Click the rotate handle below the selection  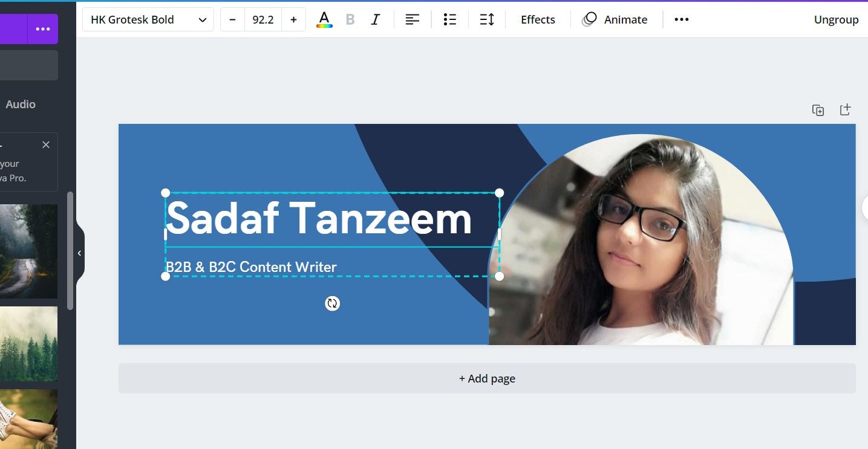[332, 303]
